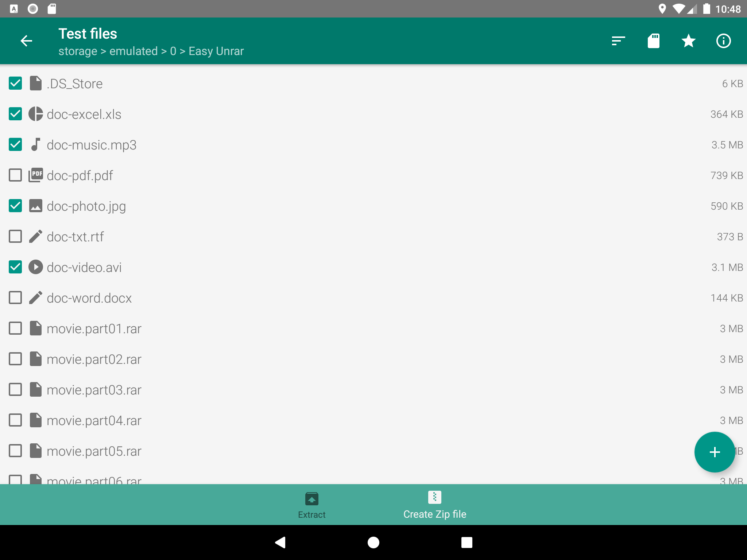Go back with the toolbar arrow
The width and height of the screenshot is (747, 560).
coord(26,41)
